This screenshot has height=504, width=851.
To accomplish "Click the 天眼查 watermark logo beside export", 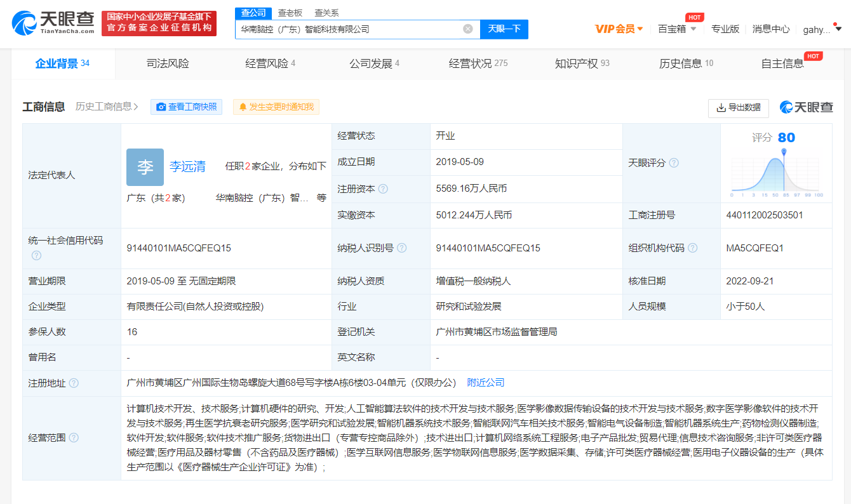I will click(807, 107).
